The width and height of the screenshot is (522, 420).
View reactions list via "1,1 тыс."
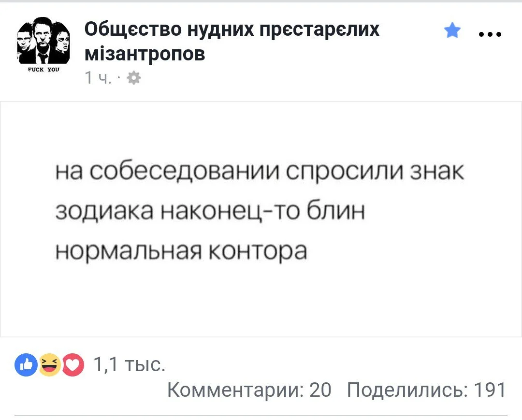pyautogui.click(x=129, y=365)
